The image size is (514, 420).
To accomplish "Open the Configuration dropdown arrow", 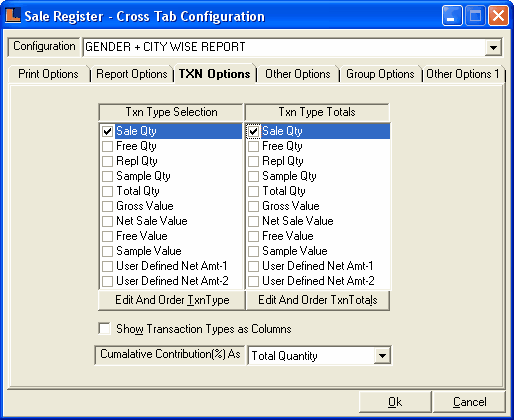I will click(493, 47).
